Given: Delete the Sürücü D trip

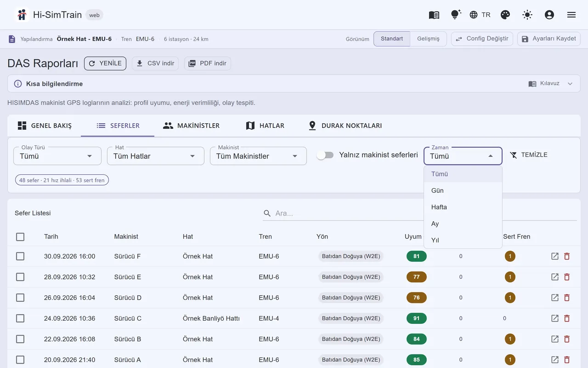Looking at the screenshot, I should (567, 298).
